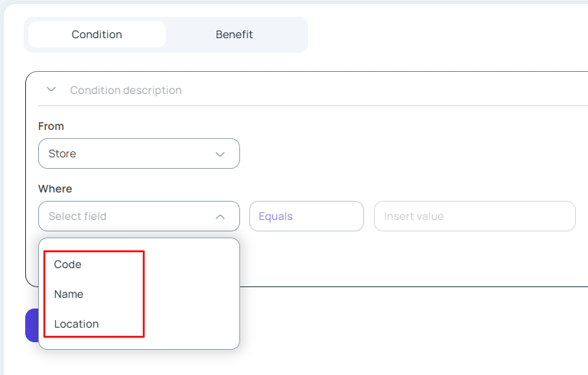Click the Select field placeholder text
Screen dimensions: 588x375
click(x=77, y=216)
